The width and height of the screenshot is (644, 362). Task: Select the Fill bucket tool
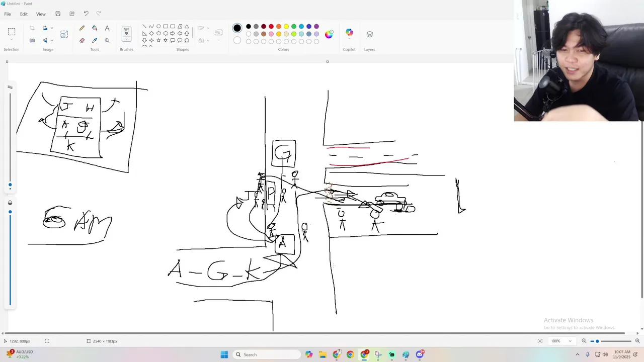point(95,28)
